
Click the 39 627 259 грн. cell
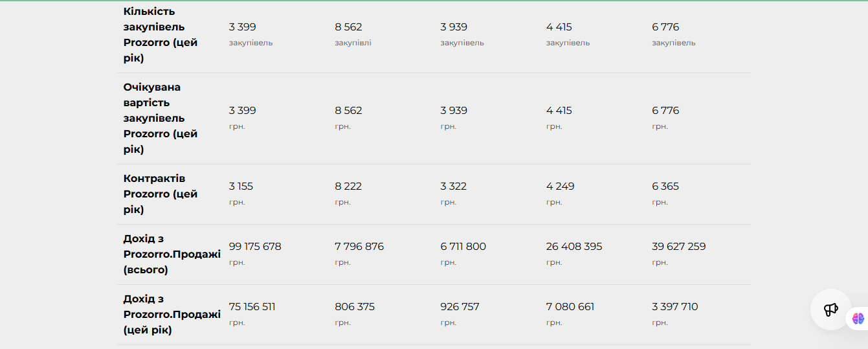click(x=679, y=254)
